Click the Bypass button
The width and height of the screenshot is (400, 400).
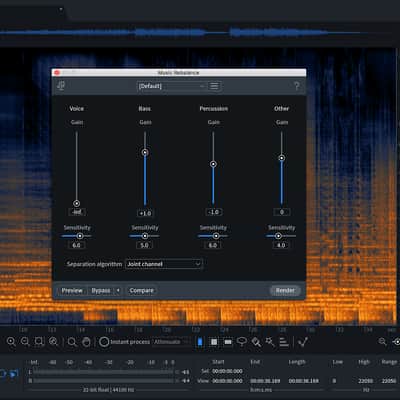pos(101,291)
